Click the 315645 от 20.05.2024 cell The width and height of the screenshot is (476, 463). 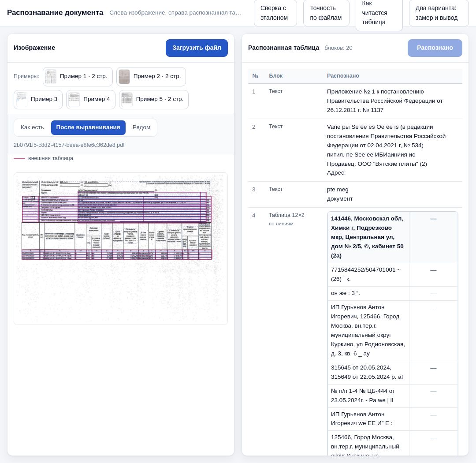pos(368,373)
